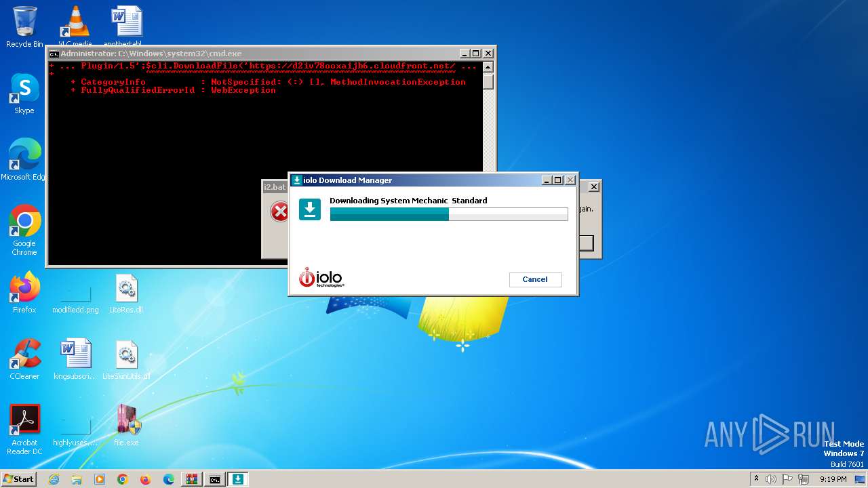The image size is (868, 488).
Task: Open Windows Explorer from taskbar
Action: tap(77, 479)
